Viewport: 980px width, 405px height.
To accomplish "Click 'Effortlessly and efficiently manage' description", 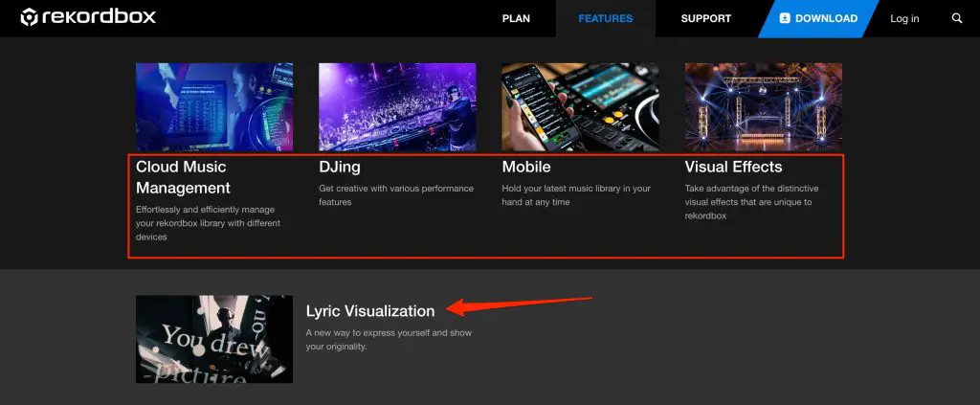I will point(208,223).
